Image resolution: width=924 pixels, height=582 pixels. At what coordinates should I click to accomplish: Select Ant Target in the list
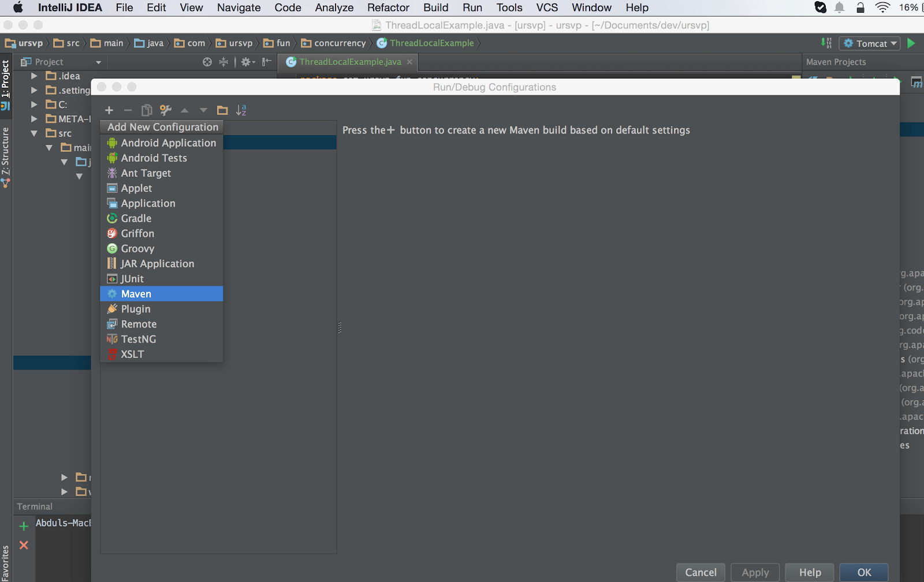click(x=162, y=173)
